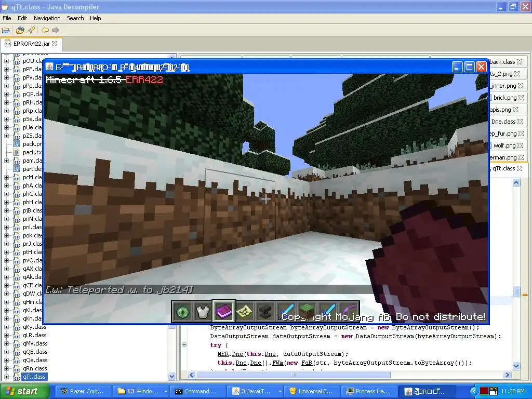The height and width of the screenshot is (399, 532).
Task: Click the qKy.class file icon in tree
Action: click(17, 327)
